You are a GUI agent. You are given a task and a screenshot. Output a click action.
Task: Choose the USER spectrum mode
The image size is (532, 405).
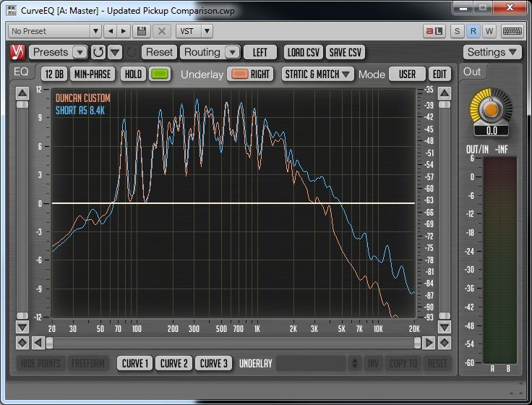[x=407, y=74]
